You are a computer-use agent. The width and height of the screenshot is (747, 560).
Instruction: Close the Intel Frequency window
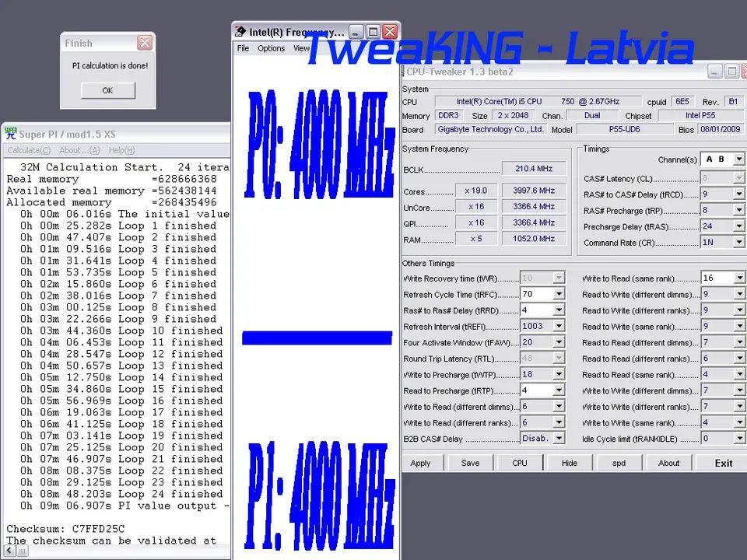coord(390,32)
